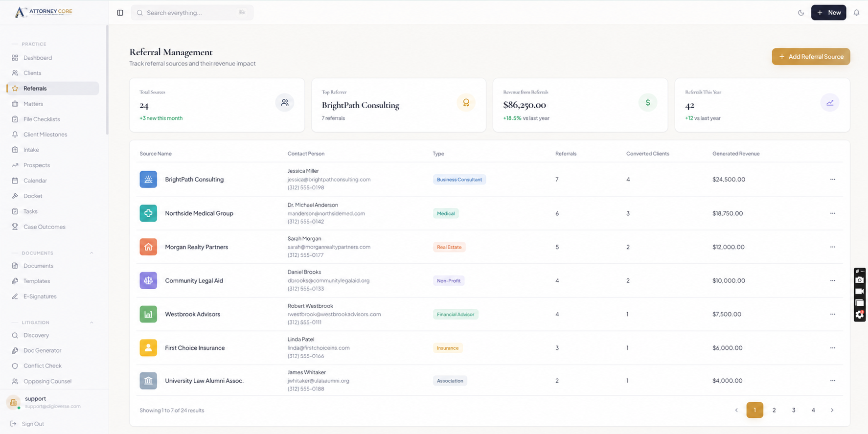Open the Case Outcomes sidebar item
Viewport: 868px width, 434px height.
point(53,227)
